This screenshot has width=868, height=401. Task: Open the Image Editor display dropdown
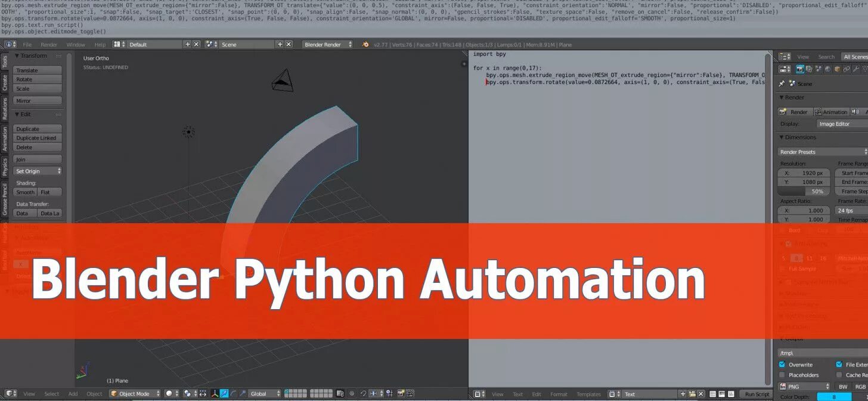coord(842,124)
